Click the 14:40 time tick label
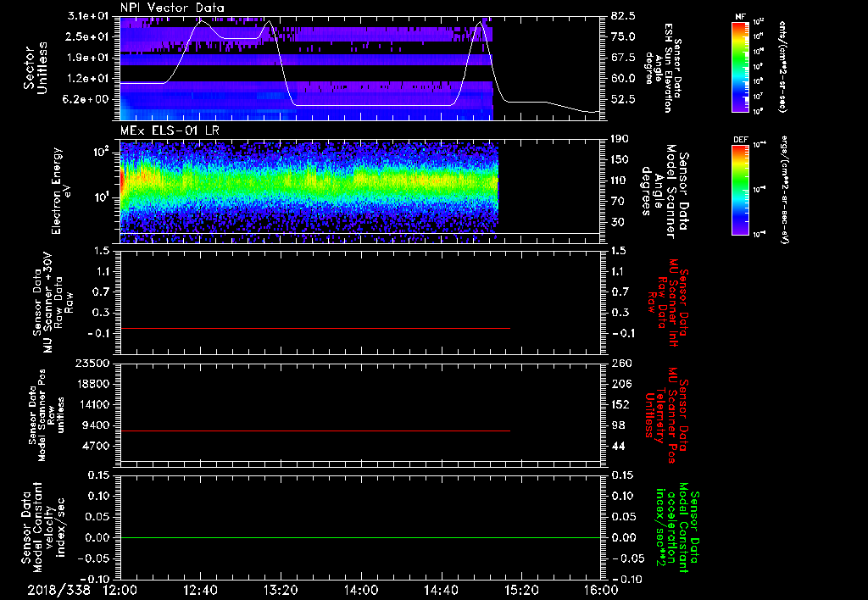 441,590
